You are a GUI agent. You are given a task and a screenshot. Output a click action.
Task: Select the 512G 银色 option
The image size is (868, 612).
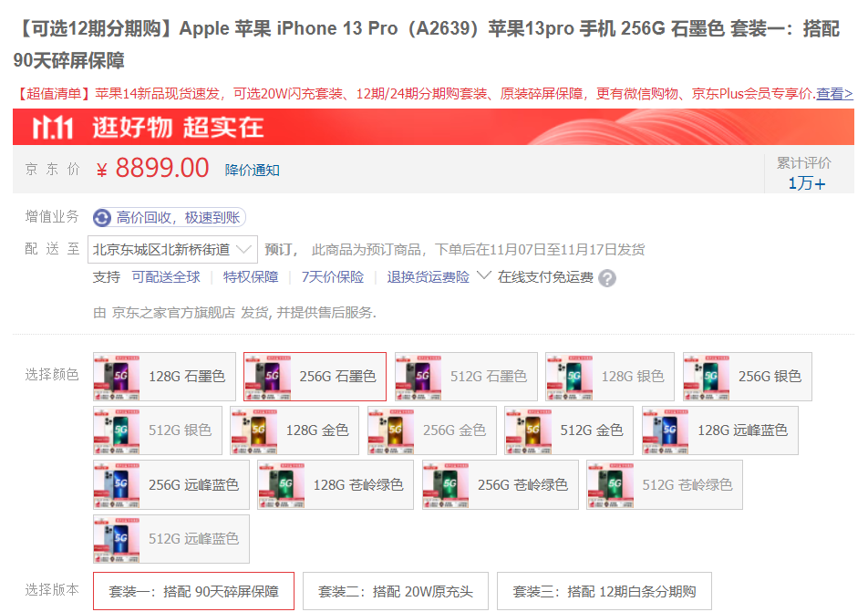pyautogui.click(x=158, y=430)
